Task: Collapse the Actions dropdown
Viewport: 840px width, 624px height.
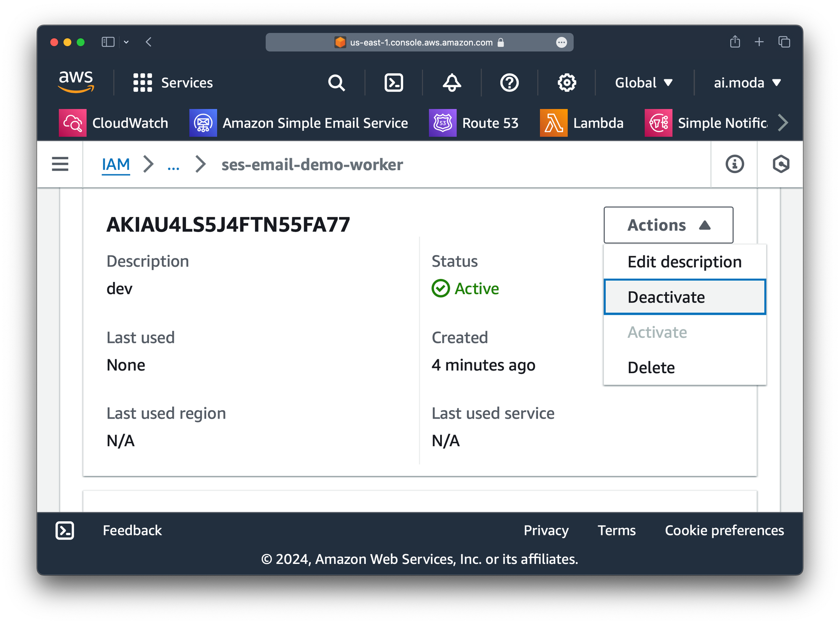Action: point(668,225)
